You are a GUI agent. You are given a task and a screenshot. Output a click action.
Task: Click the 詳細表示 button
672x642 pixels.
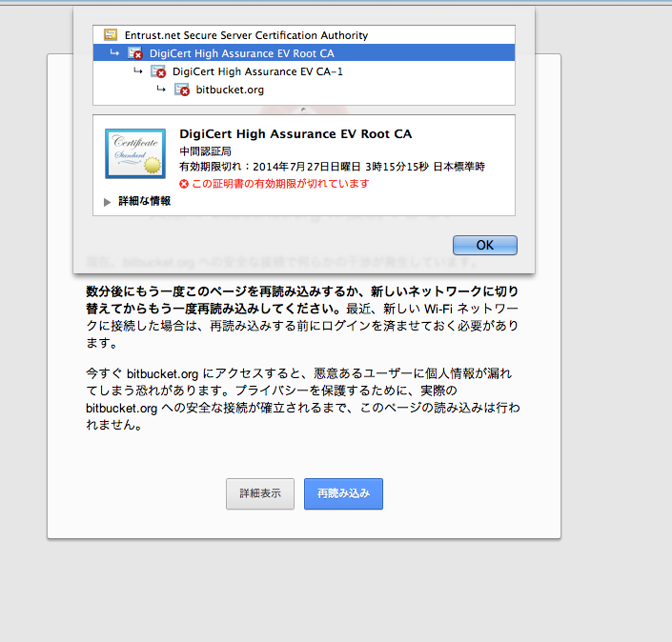point(260,493)
